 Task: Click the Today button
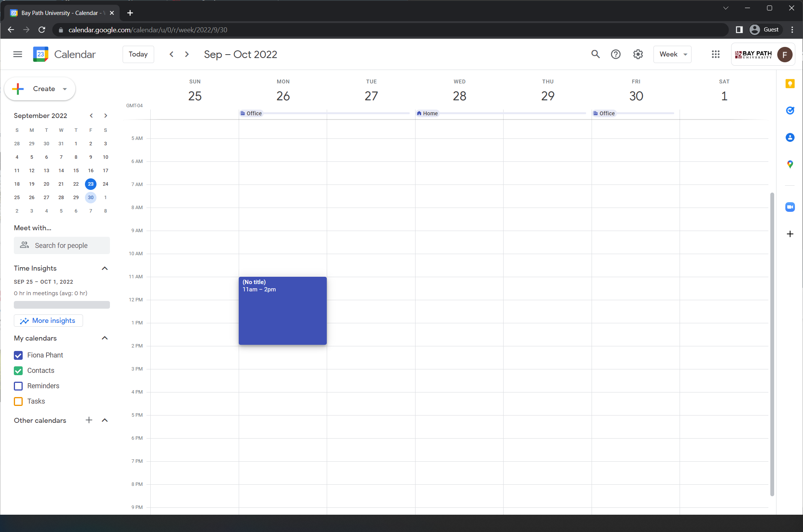coord(138,54)
